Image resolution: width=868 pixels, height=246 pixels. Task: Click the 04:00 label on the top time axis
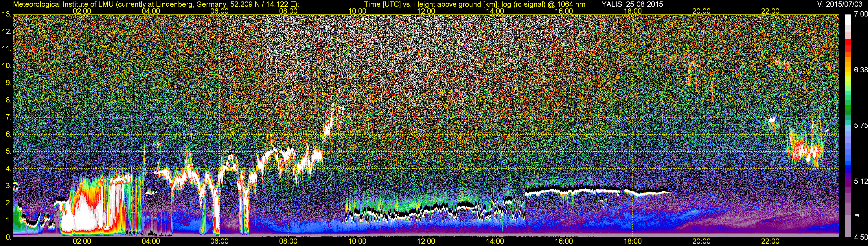[151, 11]
